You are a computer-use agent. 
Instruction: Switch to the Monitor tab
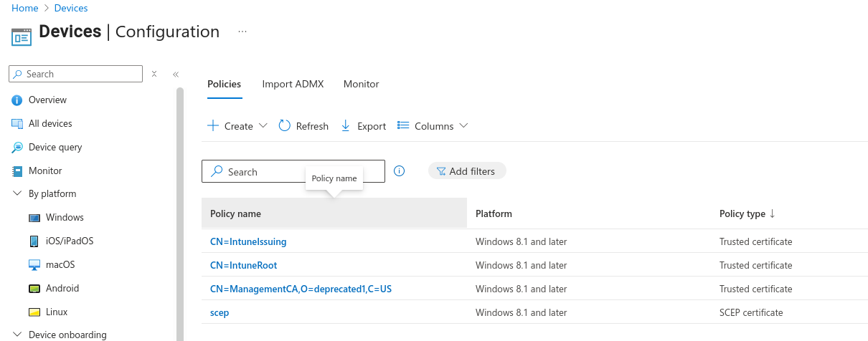pyautogui.click(x=361, y=84)
